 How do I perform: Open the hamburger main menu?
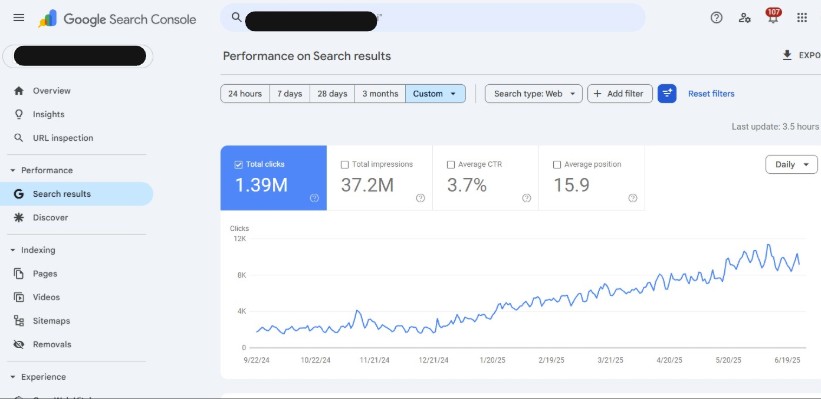(x=19, y=18)
